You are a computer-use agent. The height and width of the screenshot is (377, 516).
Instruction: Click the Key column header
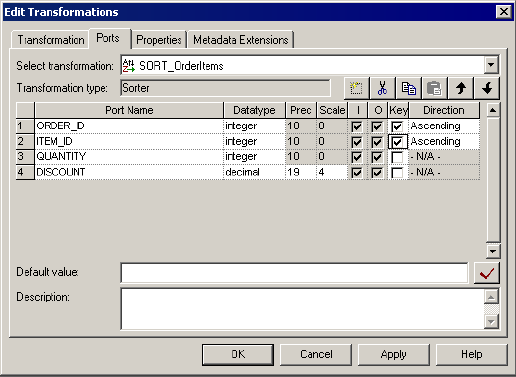coord(398,110)
